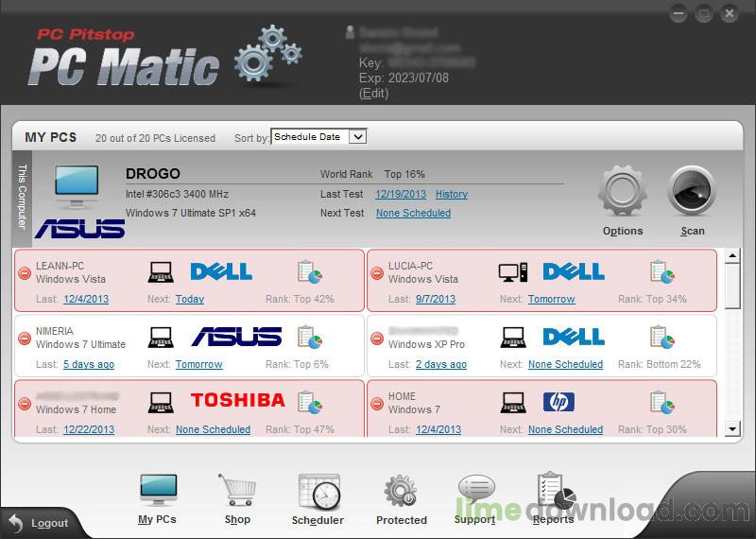
Task: Click the Rank: Bottom 22% text
Action: [x=659, y=364]
